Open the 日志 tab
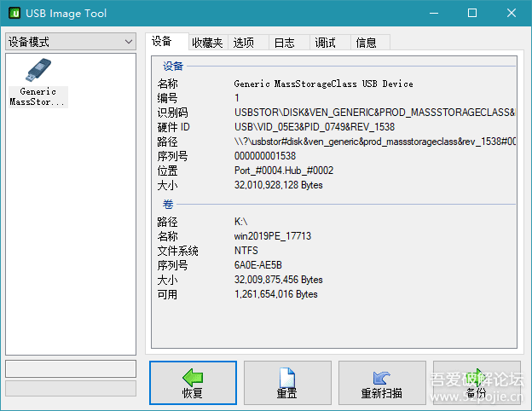Viewport: 532px width, 411px height. pyautogui.click(x=289, y=43)
